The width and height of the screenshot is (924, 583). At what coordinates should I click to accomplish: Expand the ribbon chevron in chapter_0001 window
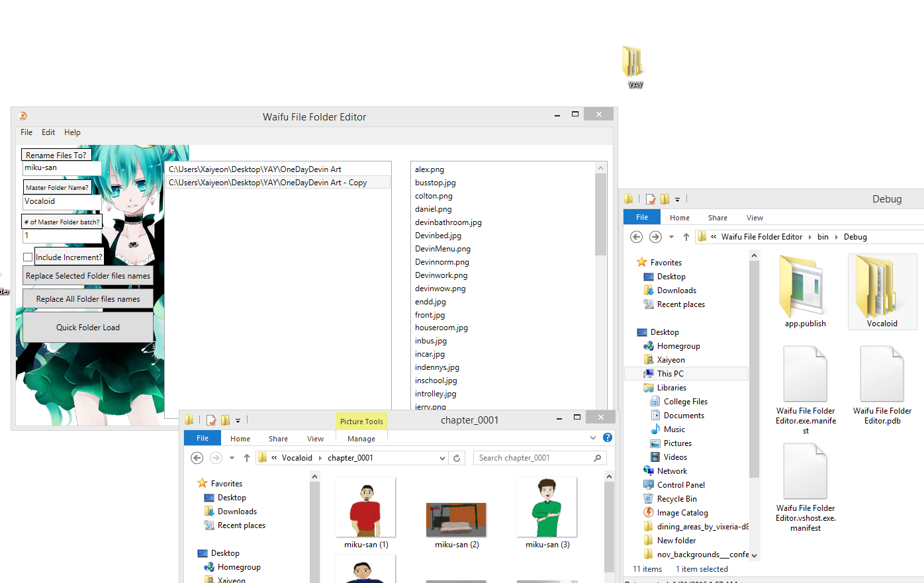pos(592,437)
